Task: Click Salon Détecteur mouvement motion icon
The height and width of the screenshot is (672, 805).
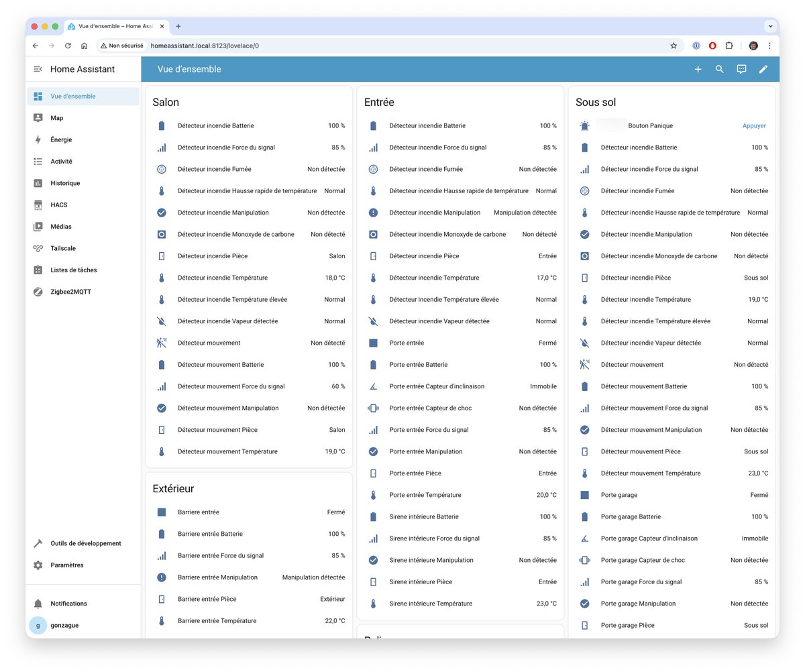Action: (x=162, y=343)
